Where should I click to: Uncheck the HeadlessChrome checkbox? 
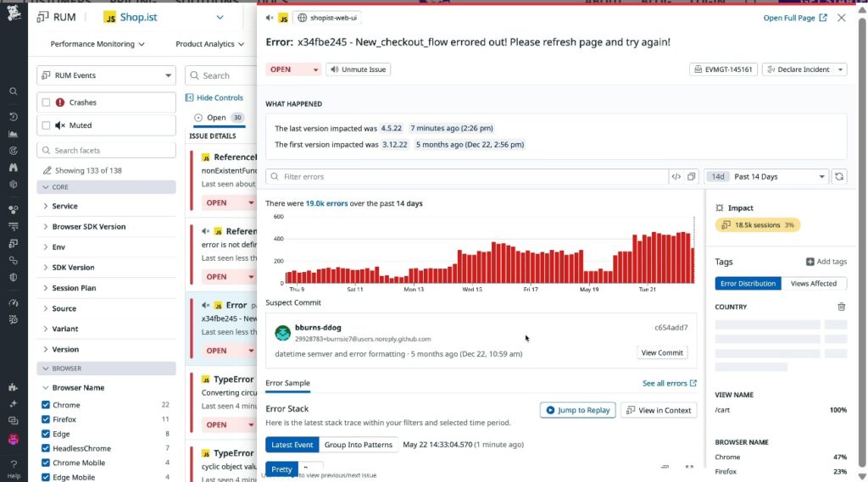pos(46,448)
